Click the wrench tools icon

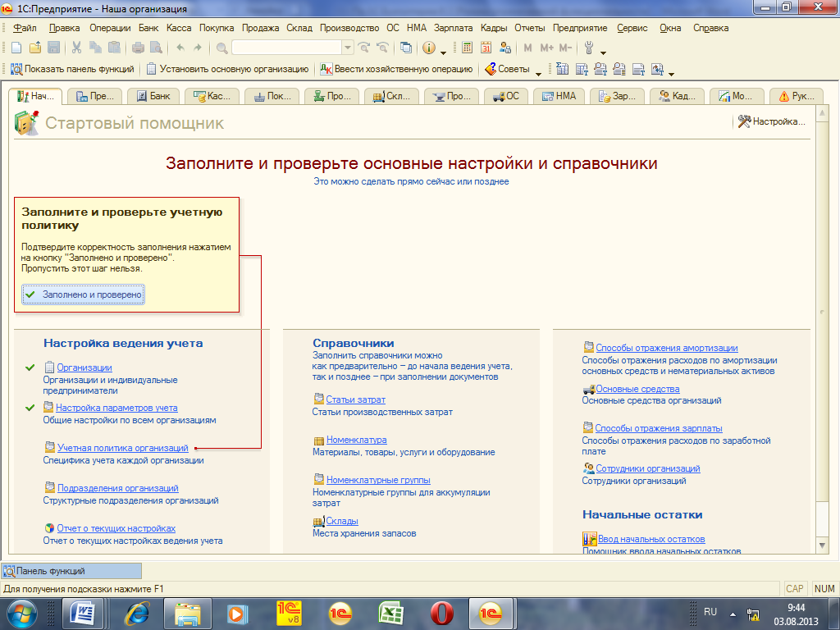coord(589,48)
